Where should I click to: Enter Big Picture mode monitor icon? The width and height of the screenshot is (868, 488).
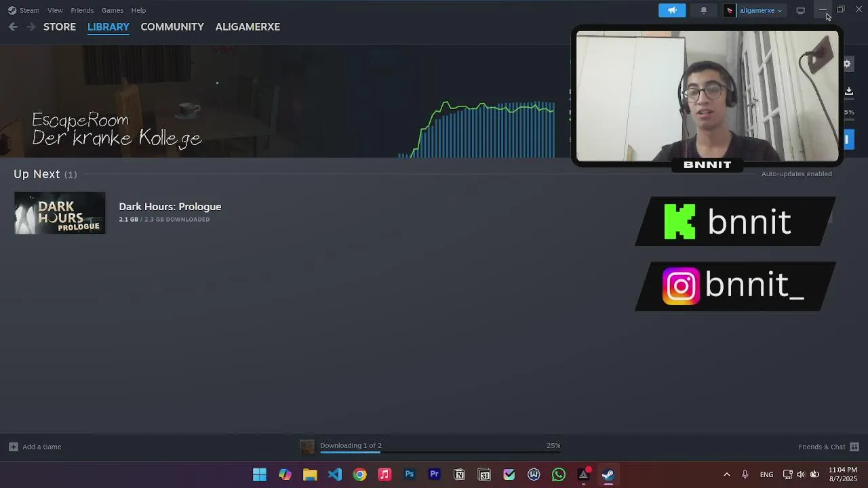coord(800,10)
